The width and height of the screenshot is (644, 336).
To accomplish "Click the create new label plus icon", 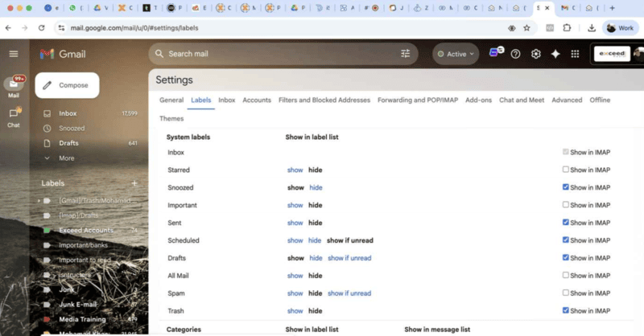I will coord(134,183).
